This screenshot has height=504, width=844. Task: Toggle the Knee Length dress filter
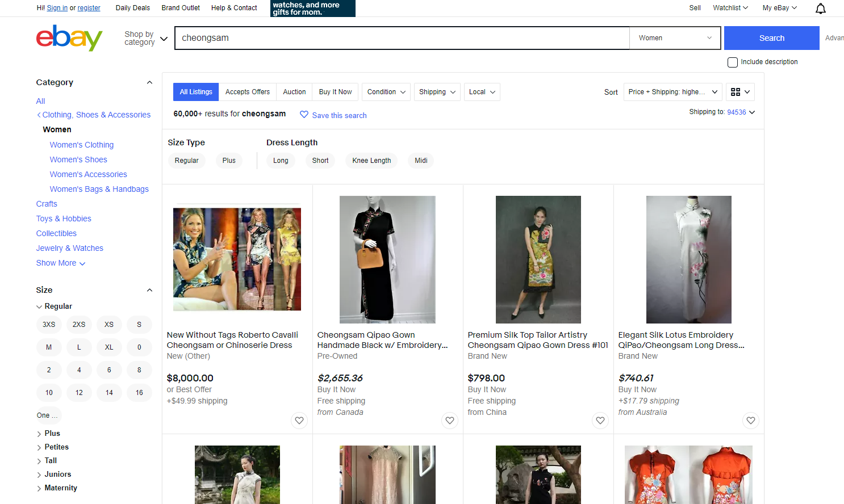tap(371, 161)
